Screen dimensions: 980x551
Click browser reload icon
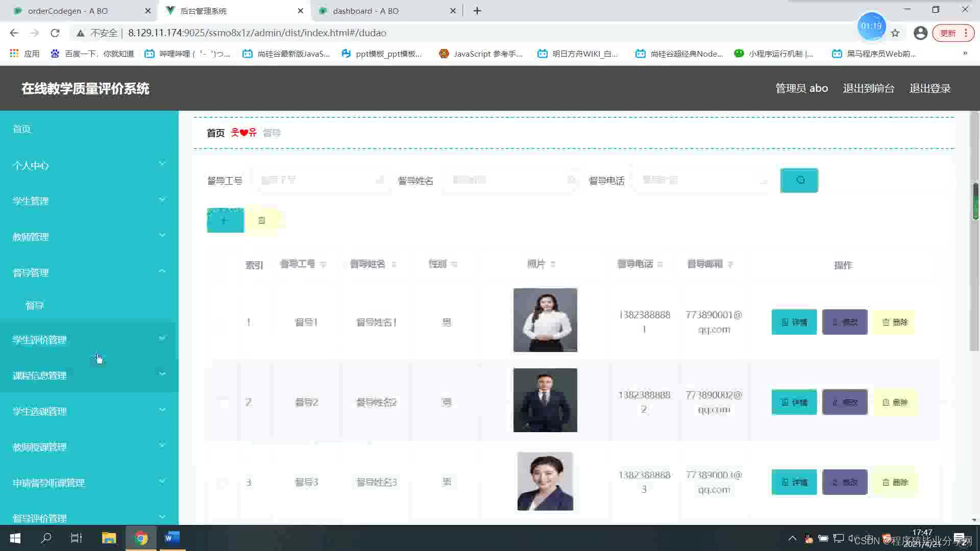point(55,33)
